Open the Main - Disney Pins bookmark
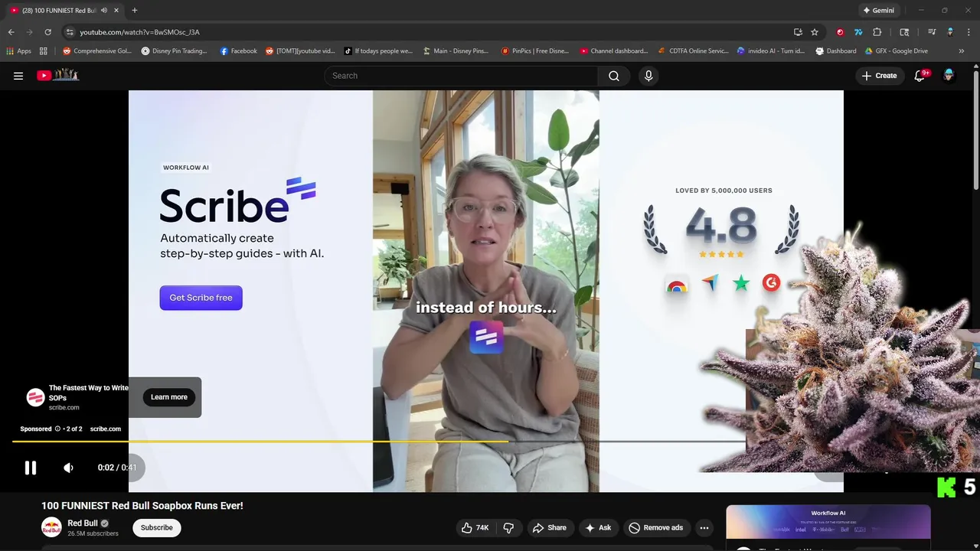Viewport: 980px width, 551px height. point(456,51)
